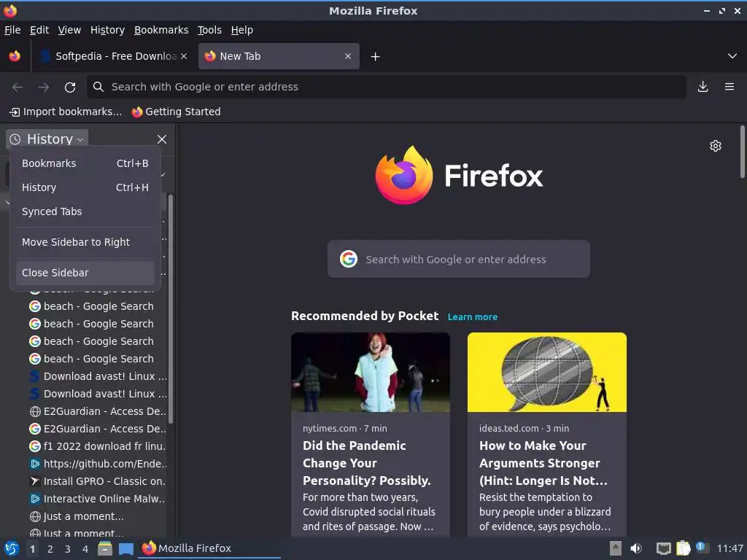Open the volume control tray icon
747x560 pixels.
click(x=636, y=548)
